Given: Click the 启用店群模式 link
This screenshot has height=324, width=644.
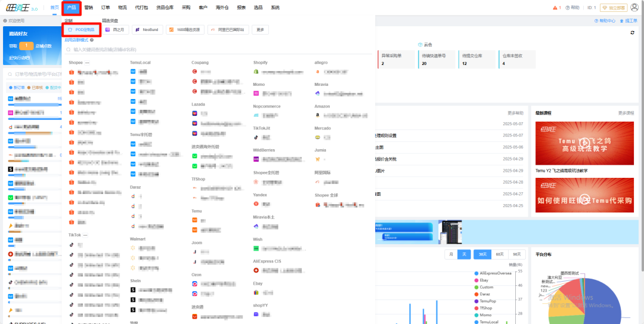Looking at the screenshot, I should tap(76, 40).
